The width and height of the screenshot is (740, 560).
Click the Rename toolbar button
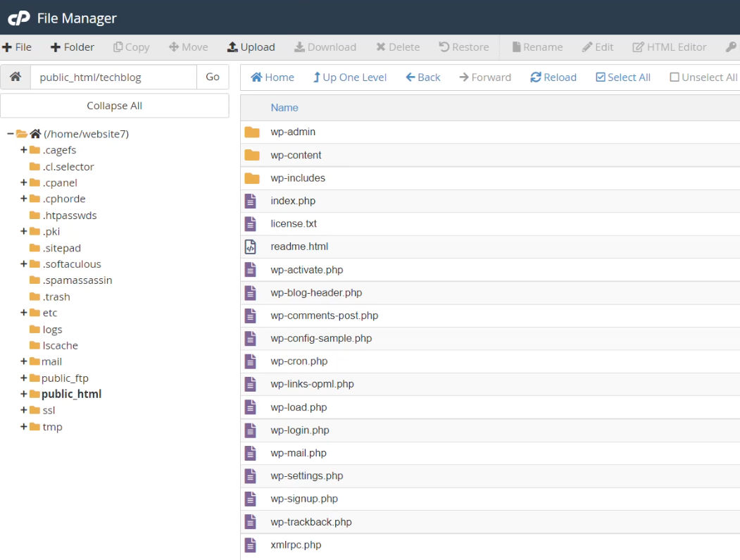[x=537, y=47]
